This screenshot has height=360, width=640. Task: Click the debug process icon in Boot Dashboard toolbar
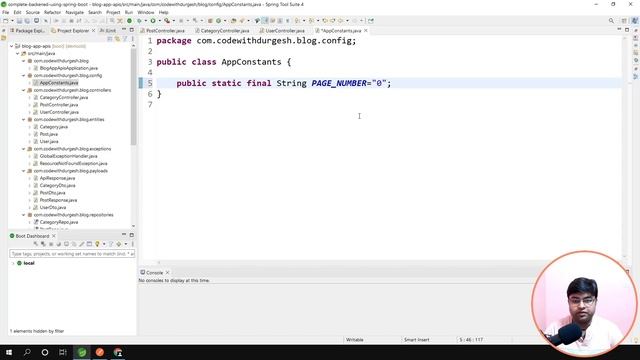pyautogui.click(x=43, y=244)
